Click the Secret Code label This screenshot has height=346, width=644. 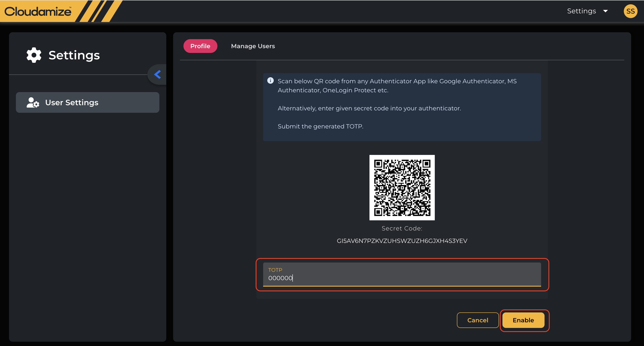(x=402, y=228)
